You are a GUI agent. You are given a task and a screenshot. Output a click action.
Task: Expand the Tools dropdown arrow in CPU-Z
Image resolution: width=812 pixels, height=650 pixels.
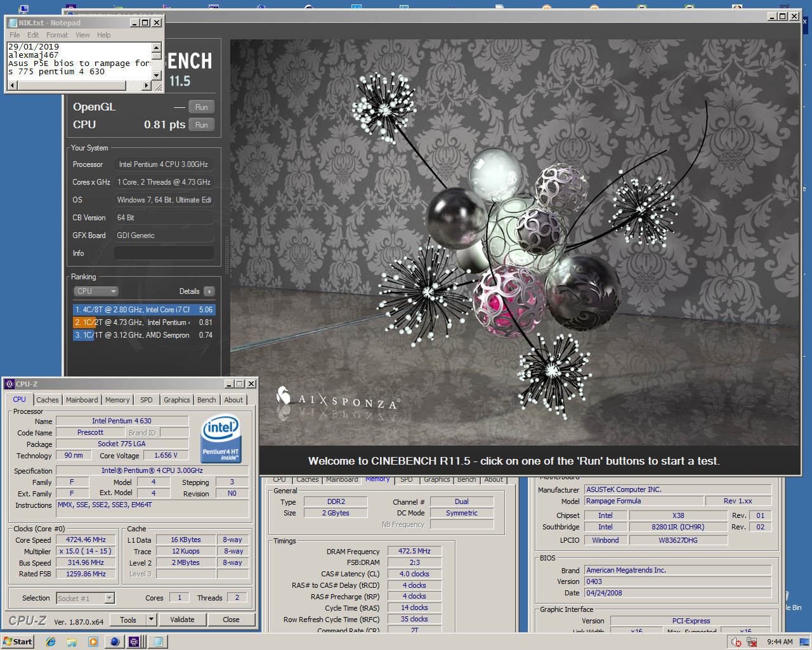coord(151,620)
